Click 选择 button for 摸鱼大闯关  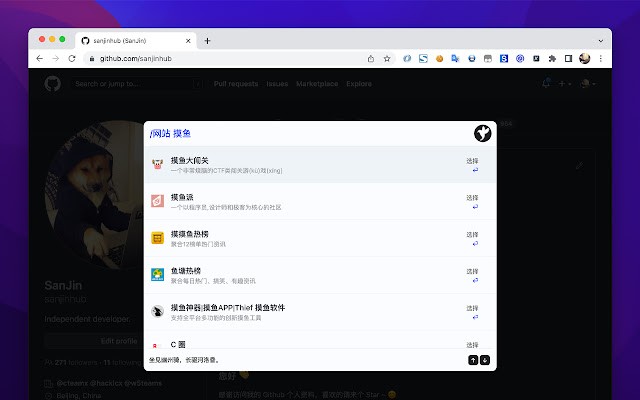coord(473,165)
